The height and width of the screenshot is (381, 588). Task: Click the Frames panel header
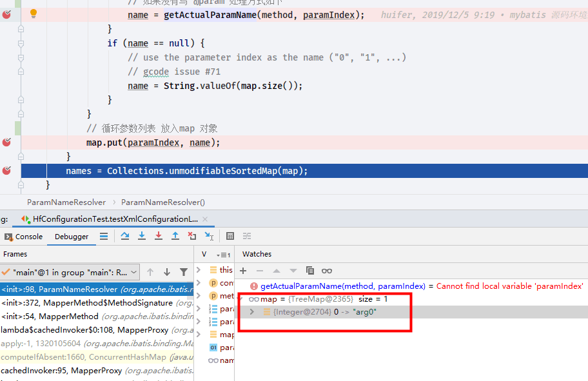(15, 254)
